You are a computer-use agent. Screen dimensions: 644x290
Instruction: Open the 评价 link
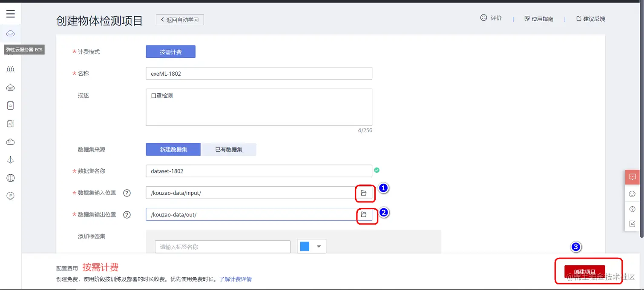(x=496, y=18)
